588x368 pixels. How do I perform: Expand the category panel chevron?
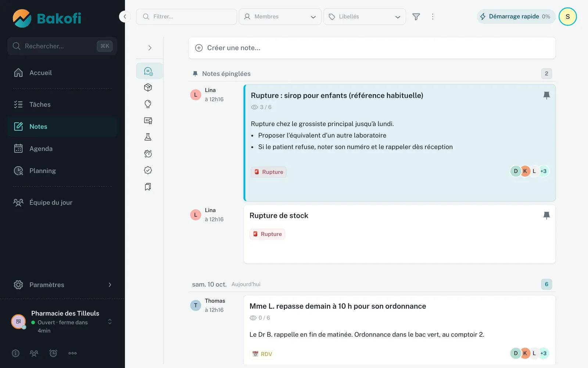[150, 48]
